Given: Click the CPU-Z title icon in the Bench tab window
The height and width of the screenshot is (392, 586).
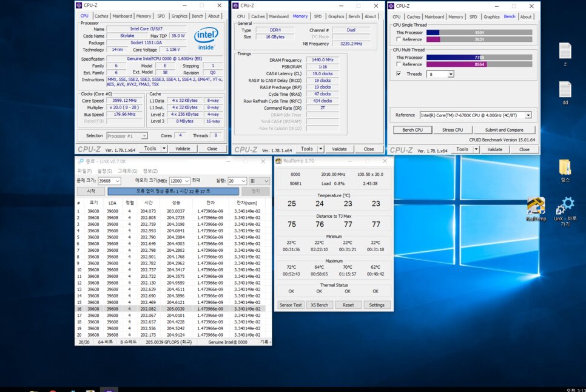Looking at the screenshot, I should click(391, 6).
